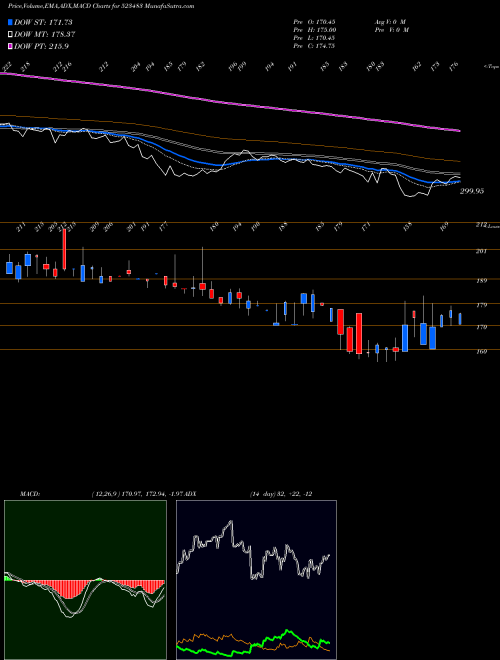The image size is (500, 660).
Task: Click the '189' price axis label
Action: click(481, 280)
